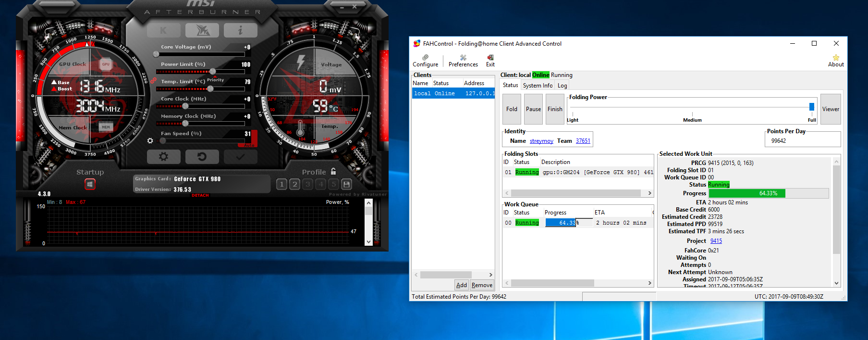This screenshot has height=340, width=868.
Task: Click the MSI jet logo button in Afterburner
Action: point(202,30)
